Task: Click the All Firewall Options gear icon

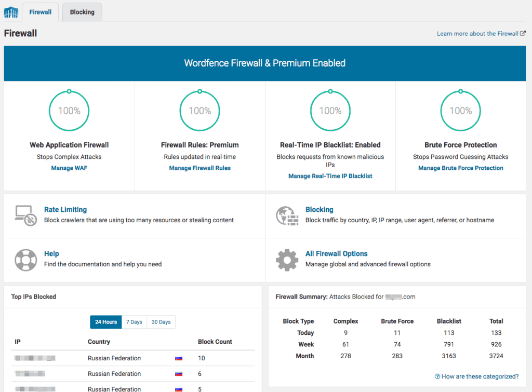Action: tap(287, 260)
